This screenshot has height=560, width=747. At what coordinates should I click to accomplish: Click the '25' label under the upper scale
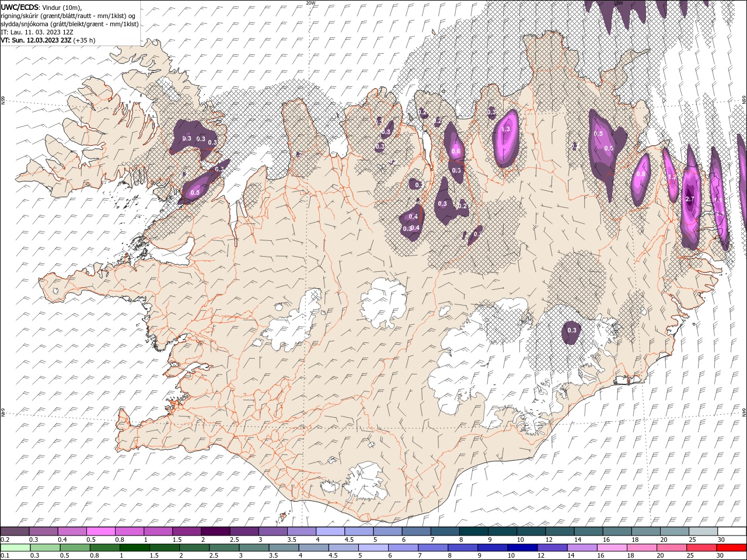(692, 540)
